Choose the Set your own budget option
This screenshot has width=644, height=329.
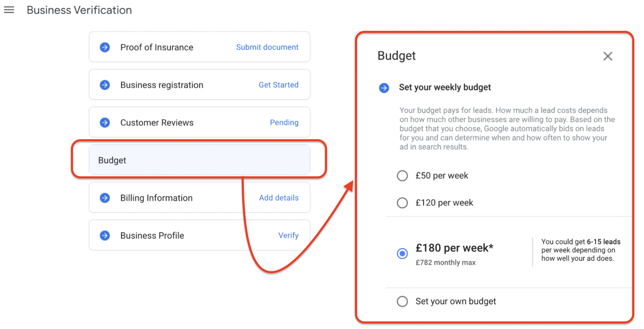402,301
